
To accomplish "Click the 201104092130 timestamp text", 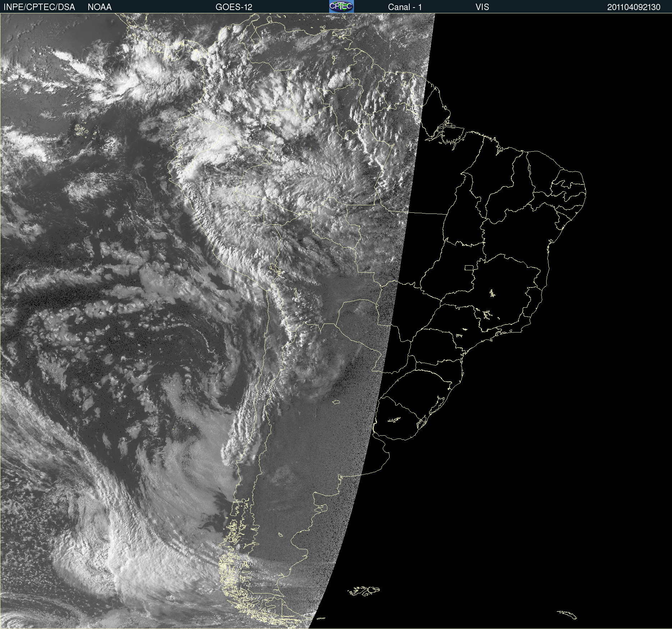I will (634, 7).
